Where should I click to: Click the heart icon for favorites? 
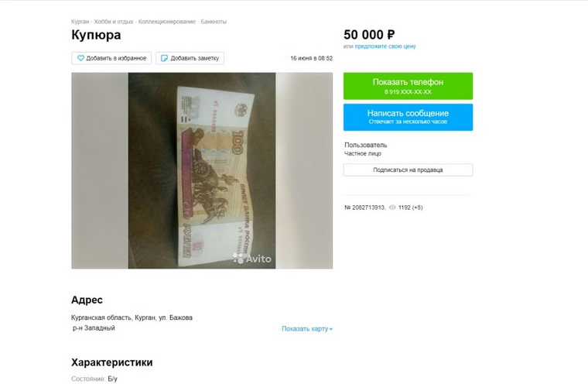pyautogui.click(x=80, y=58)
